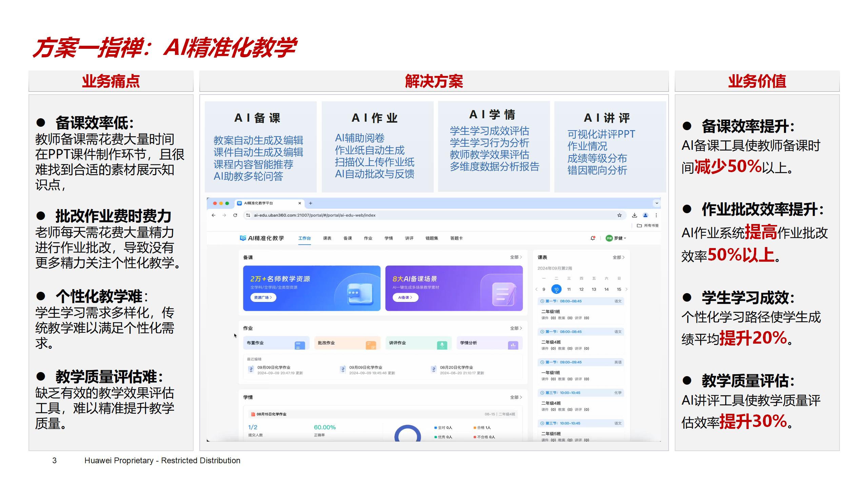
Task: Click the browser address bar URL
Action: coord(315,215)
